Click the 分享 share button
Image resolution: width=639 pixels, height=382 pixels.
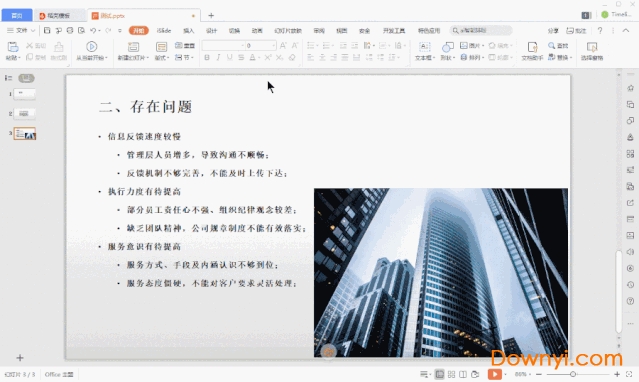[x=553, y=31]
